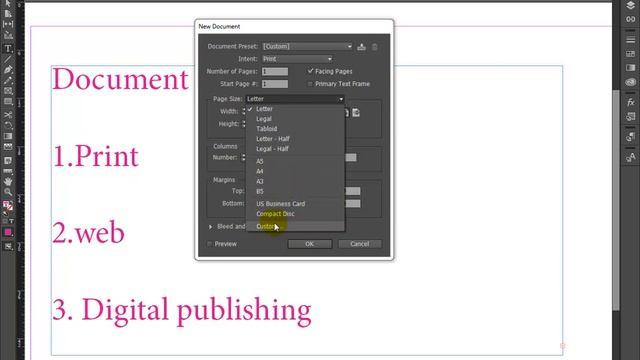Choose Tabloid page size option
The width and height of the screenshot is (640, 360).
pos(295,129)
